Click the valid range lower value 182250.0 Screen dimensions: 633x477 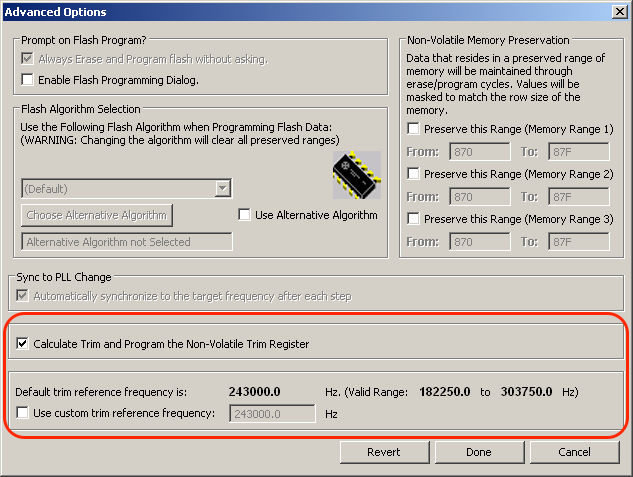(444, 391)
